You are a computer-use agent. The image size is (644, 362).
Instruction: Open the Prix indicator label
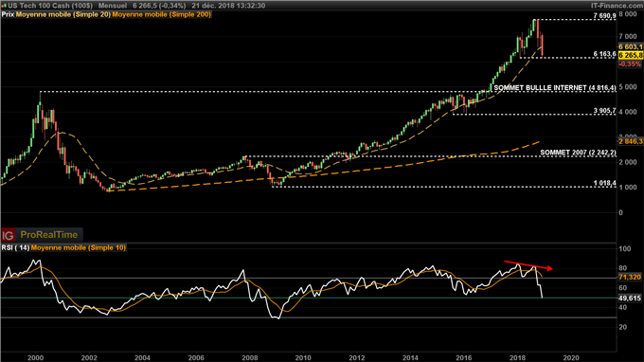coord(8,14)
